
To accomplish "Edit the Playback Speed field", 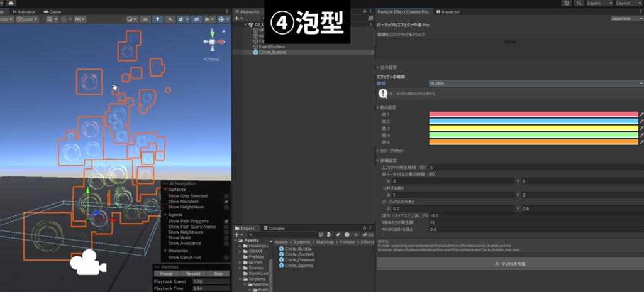I will coord(211,282).
